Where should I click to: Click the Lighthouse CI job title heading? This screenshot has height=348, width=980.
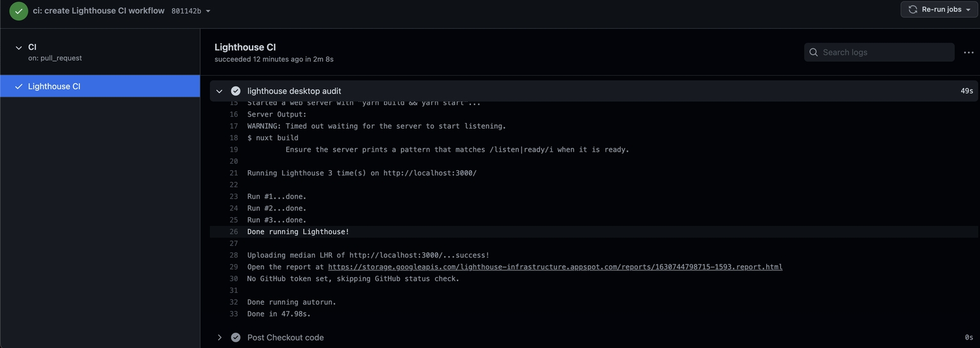coord(245,47)
